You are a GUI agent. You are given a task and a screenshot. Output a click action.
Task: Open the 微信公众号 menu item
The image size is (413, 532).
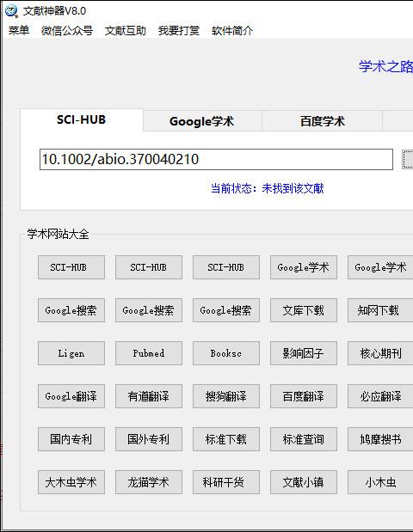click(67, 31)
